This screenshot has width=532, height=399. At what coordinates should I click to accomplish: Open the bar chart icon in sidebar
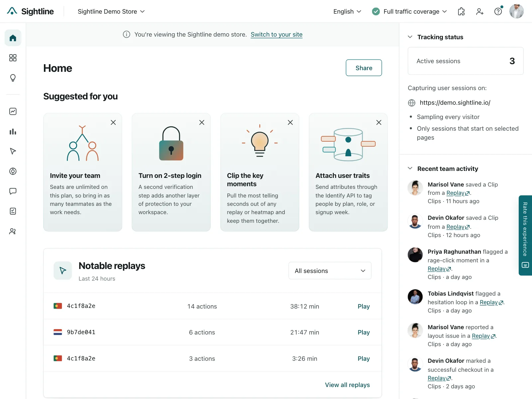click(x=13, y=131)
